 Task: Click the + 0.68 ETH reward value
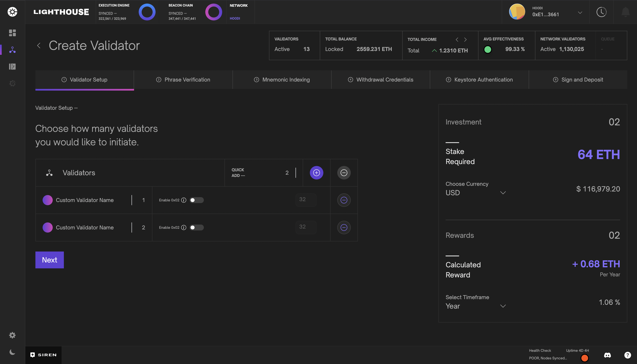(596, 264)
